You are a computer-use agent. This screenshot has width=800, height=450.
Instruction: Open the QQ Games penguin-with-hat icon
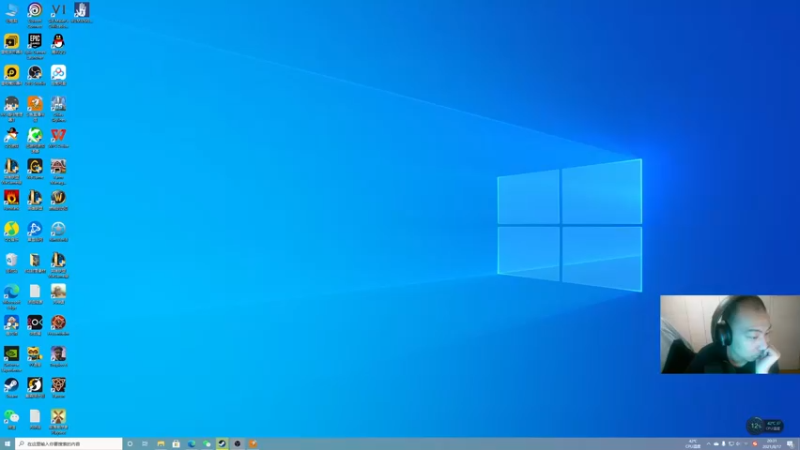coord(11,137)
